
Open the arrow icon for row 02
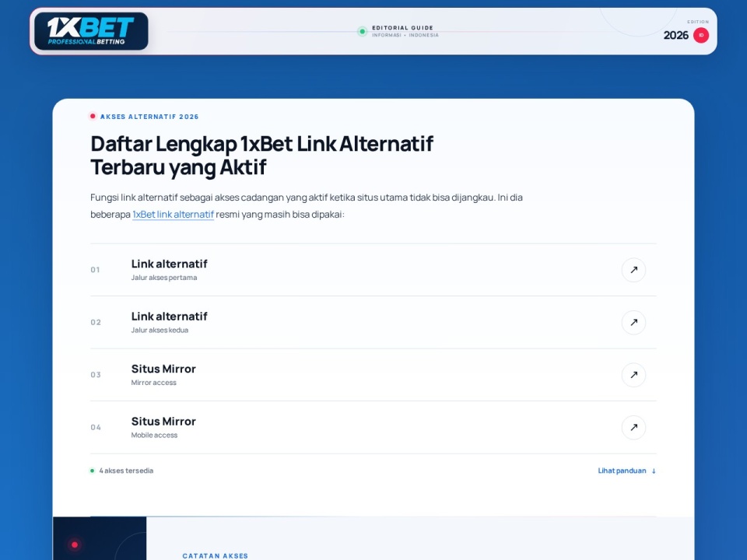tap(633, 322)
